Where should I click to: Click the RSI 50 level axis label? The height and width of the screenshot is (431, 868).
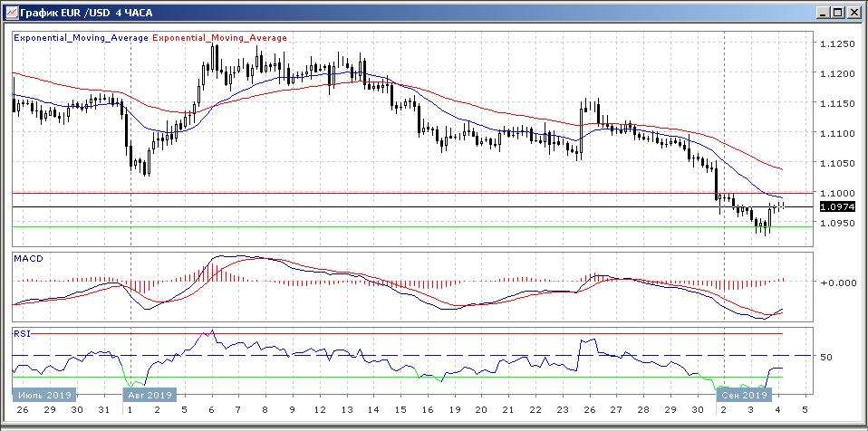pos(825,357)
